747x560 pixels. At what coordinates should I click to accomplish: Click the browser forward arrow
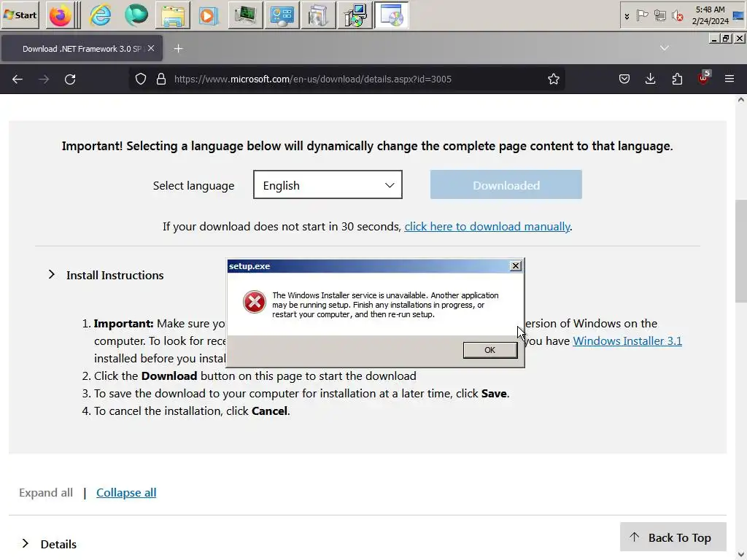(44, 79)
